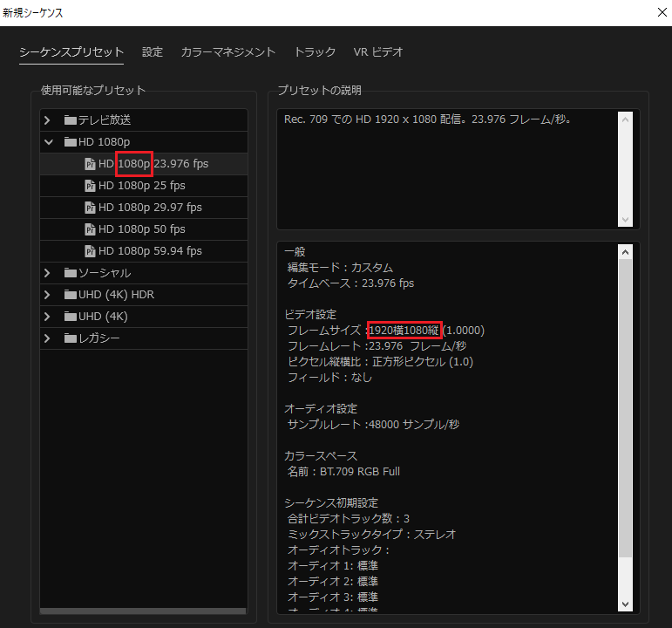Click the 'フィールド：なし' line

tap(329, 378)
